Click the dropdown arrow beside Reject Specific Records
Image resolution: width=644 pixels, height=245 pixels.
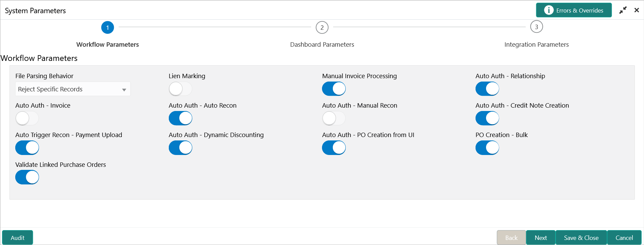124,90
